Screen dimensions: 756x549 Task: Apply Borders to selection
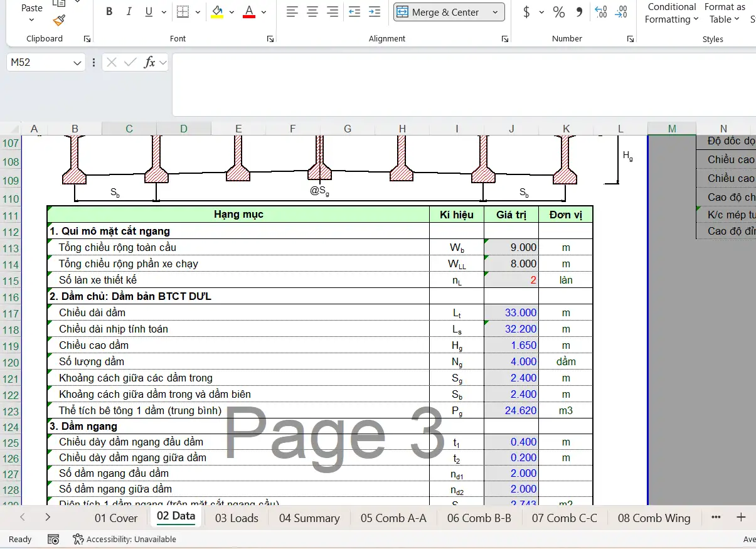pos(183,12)
